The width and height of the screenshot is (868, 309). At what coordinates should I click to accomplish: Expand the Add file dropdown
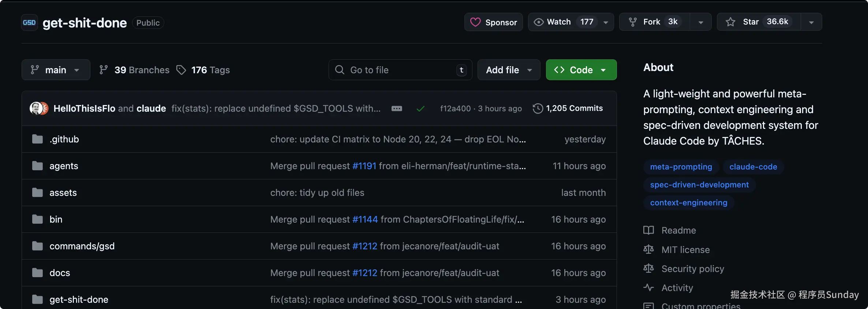coord(509,70)
